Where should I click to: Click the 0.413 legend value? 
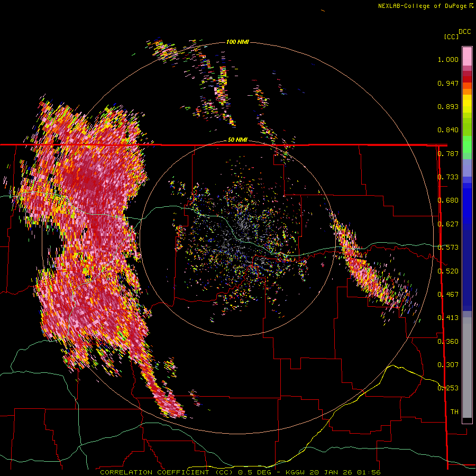448,318
